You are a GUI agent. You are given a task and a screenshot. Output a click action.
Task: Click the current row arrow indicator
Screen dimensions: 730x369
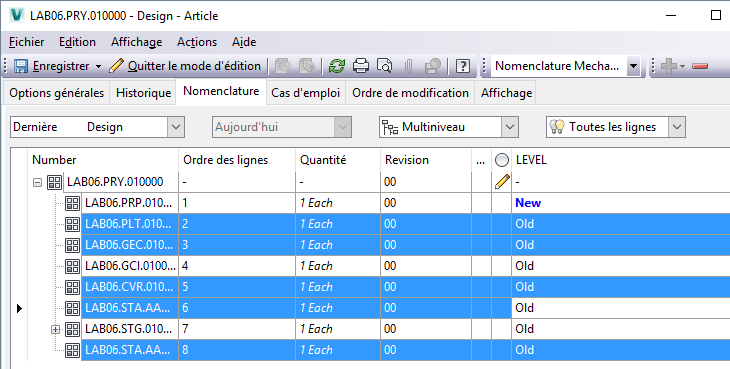tap(19, 308)
